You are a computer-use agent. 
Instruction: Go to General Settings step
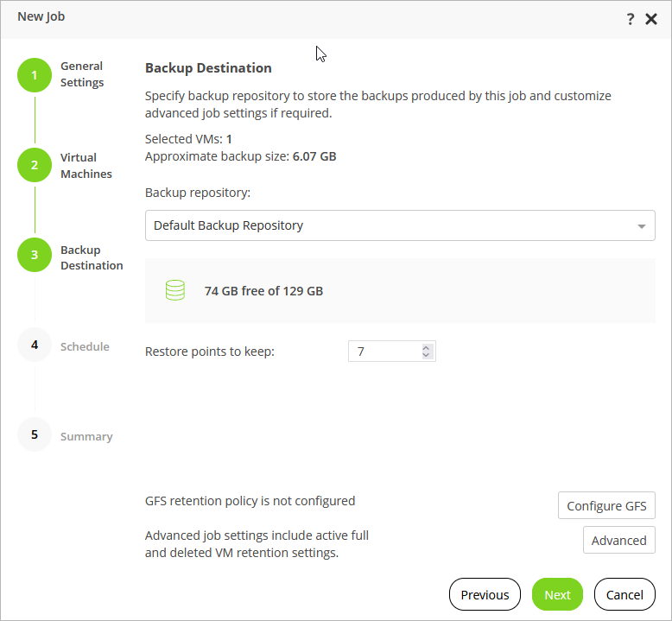click(x=81, y=74)
